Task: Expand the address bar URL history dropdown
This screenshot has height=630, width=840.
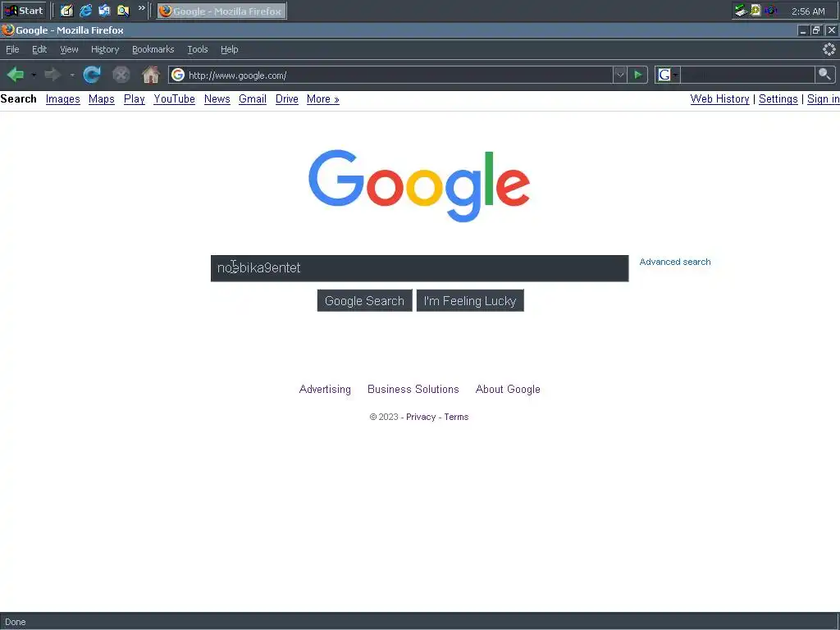Action: point(620,75)
